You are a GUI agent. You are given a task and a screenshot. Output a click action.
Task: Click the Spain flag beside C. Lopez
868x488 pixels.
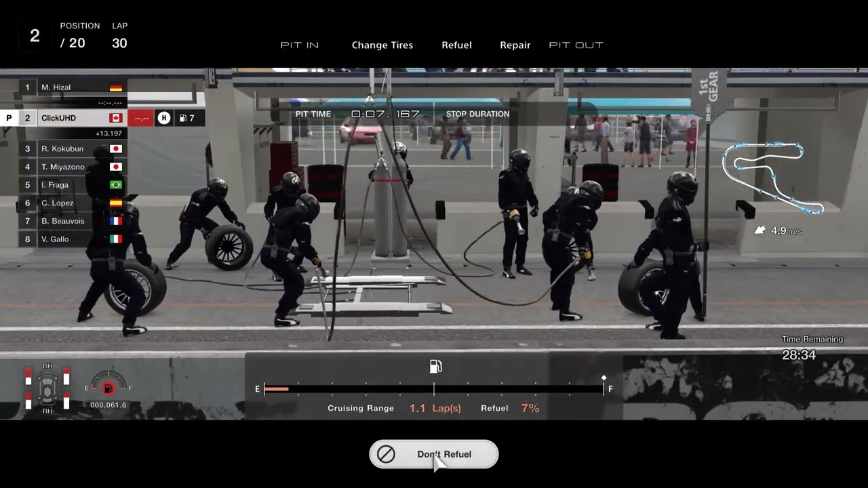[x=116, y=203]
